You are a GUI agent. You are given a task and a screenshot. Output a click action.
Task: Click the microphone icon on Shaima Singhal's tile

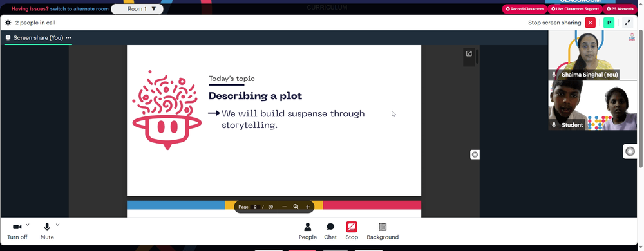coord(554,75)
